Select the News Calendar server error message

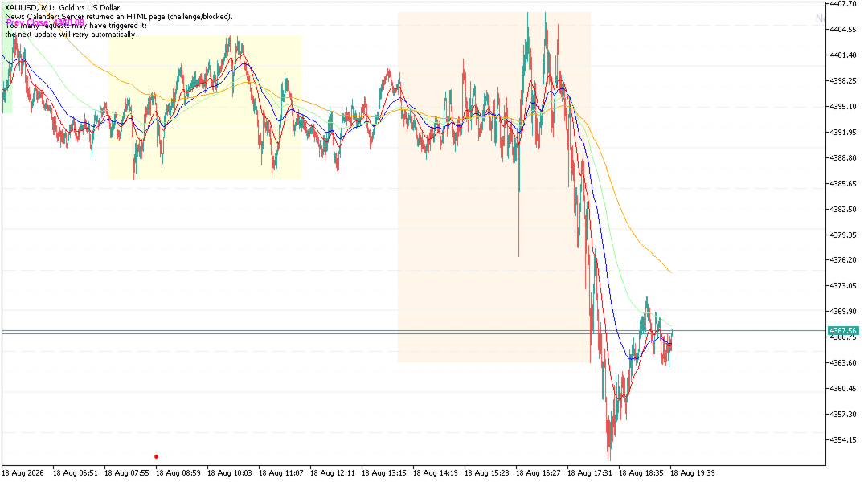pyautogui.click(x=119, y=17)
